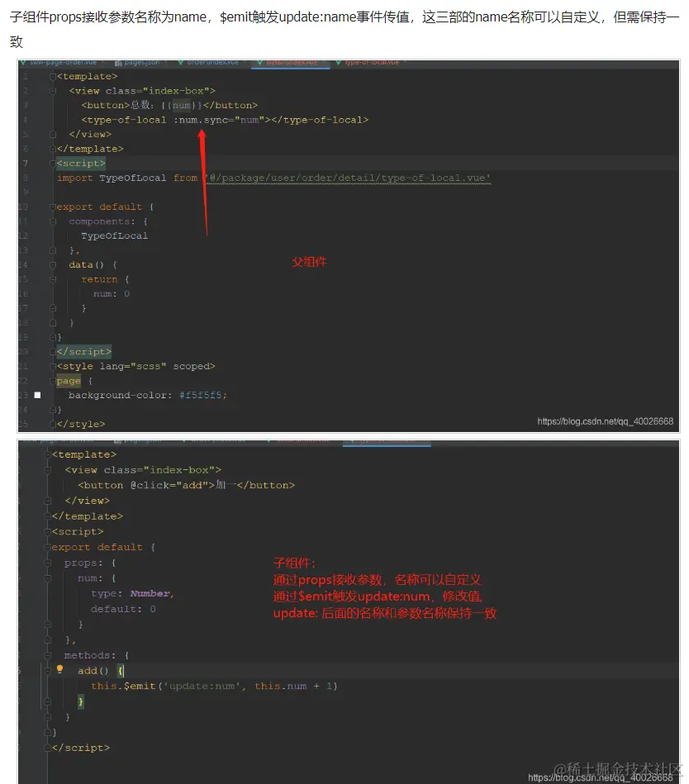Fold the export default block in parent code

[x=53, y=207]
